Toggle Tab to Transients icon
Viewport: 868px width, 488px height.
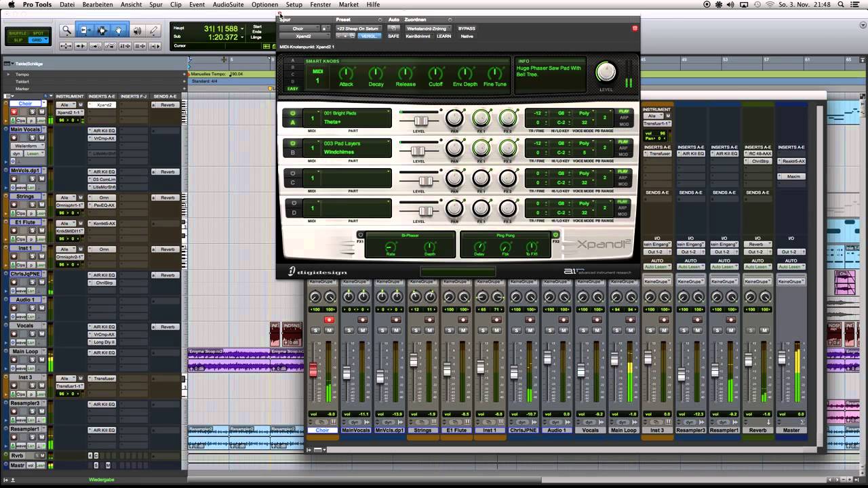pos(81,46)
